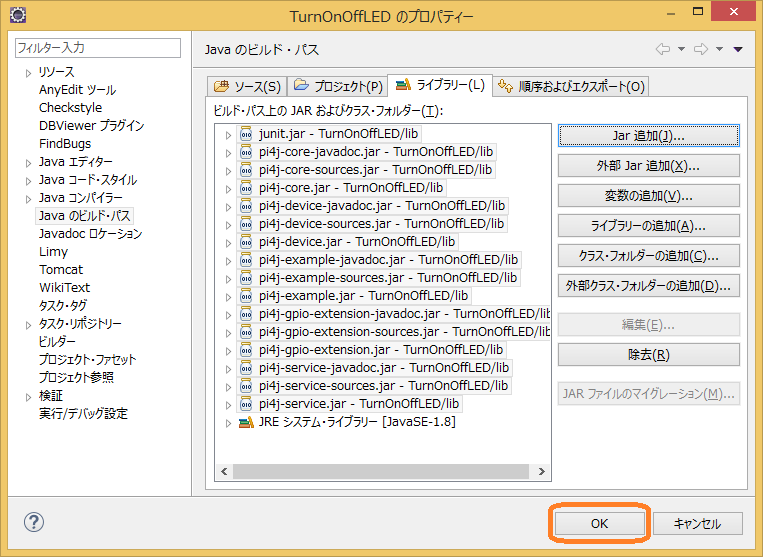Open the プロジェクト(P) tab
This screenshot has width=763, height=557.
[338, 87]
